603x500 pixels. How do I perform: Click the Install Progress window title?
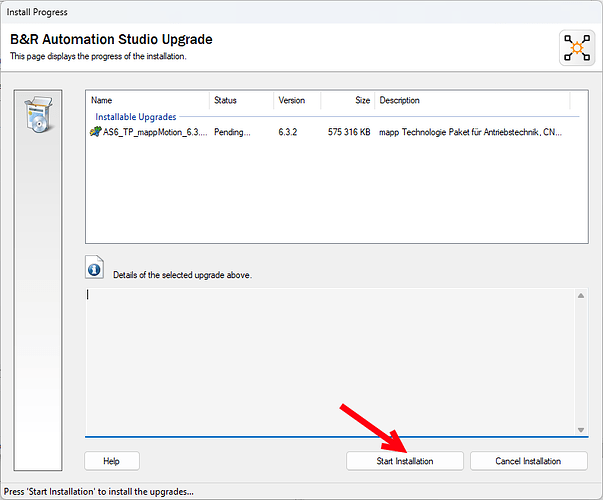[x=37, y=12]
